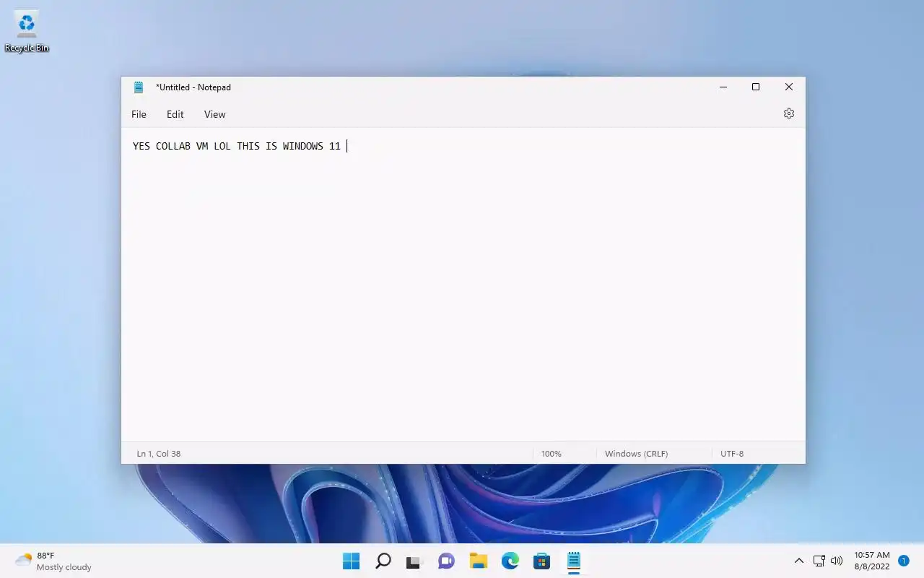Open the File menu
The width and height of the screenshot is (924, 578).
pyautogui.click(x=139, y=114)
